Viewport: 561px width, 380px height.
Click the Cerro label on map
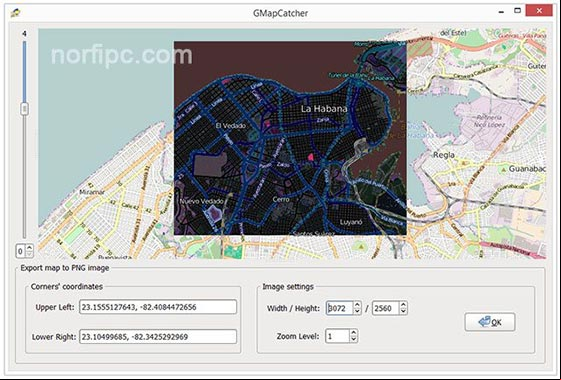click(x=281, y=199)
